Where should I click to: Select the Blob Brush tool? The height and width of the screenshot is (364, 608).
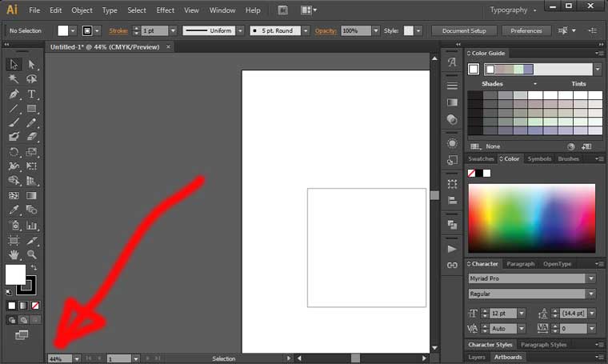pos(14,137)
